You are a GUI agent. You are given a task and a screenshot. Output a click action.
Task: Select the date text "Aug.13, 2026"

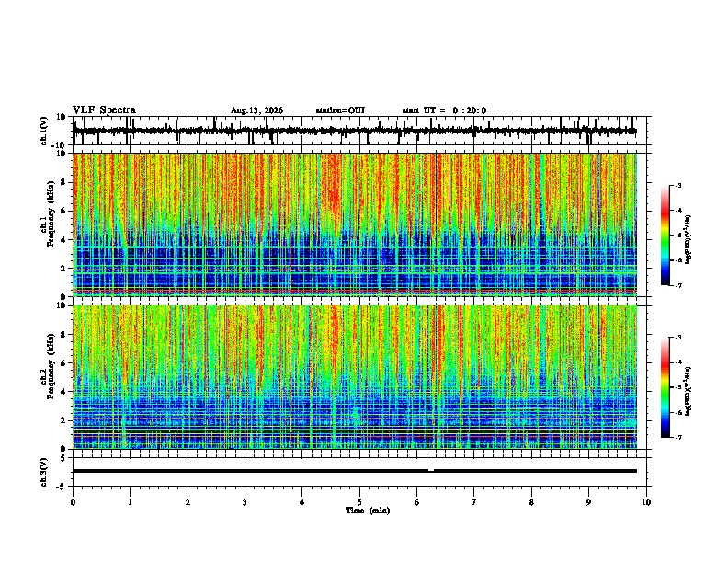click(x=256, y=110)
